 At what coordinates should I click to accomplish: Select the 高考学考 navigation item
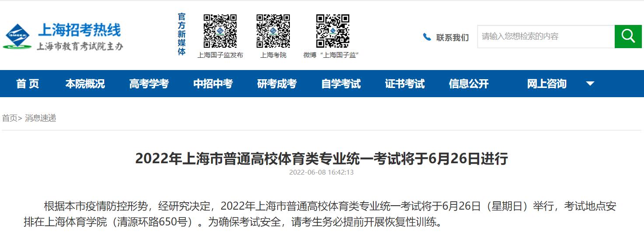coord(149,84)
